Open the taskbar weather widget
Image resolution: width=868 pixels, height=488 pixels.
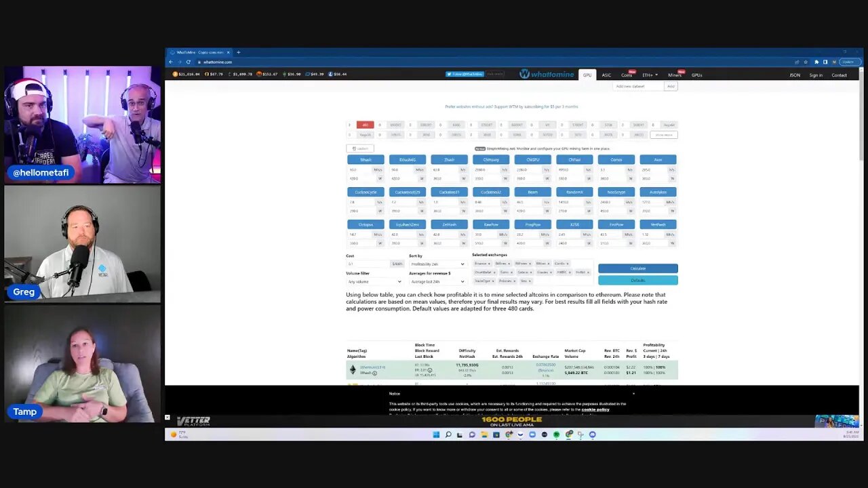[x=179, y=434]
